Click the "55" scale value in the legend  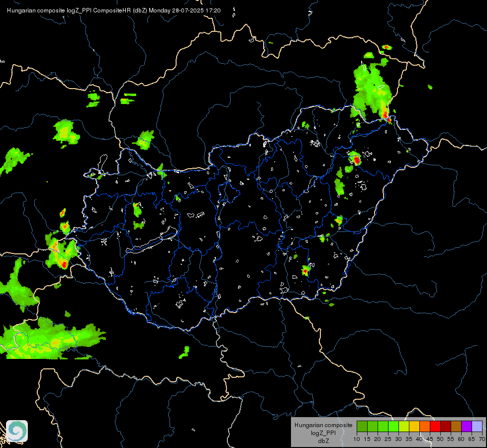coord(451,440)
